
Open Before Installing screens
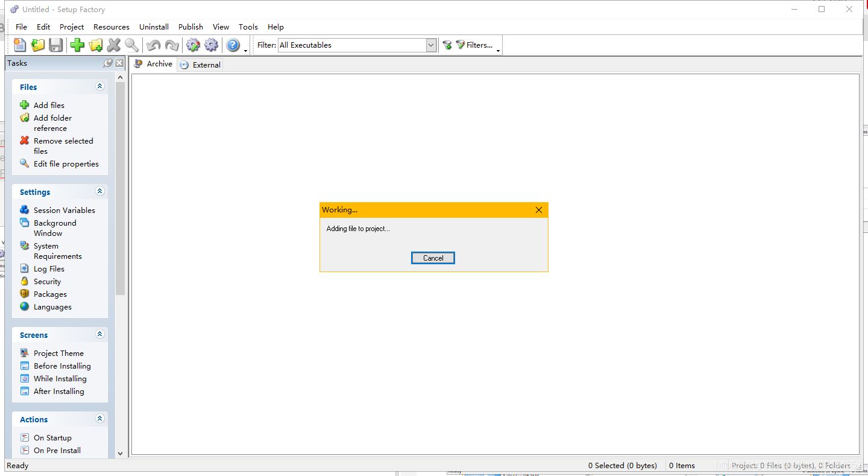pos(62,366)
